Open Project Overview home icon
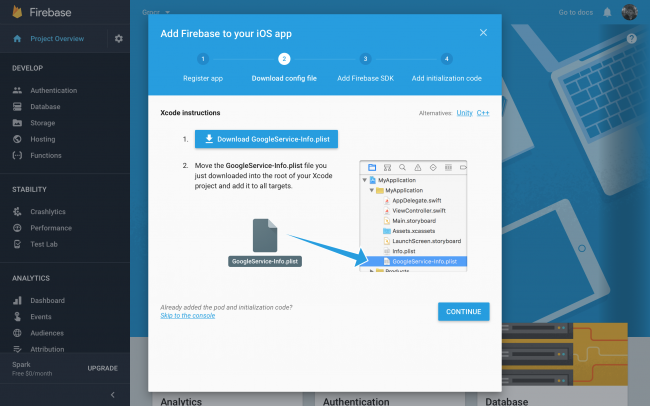The width and height of the screenshot is (650, 406). click(17, 39)
